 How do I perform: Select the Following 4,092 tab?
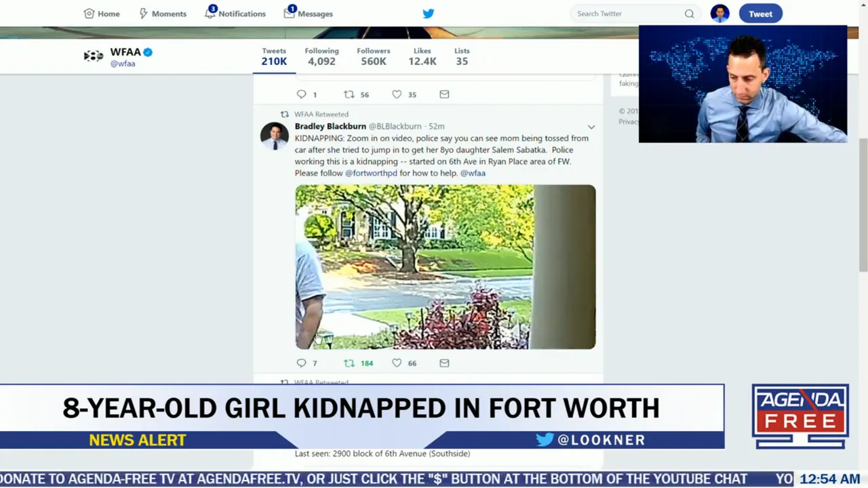(321, 56)
